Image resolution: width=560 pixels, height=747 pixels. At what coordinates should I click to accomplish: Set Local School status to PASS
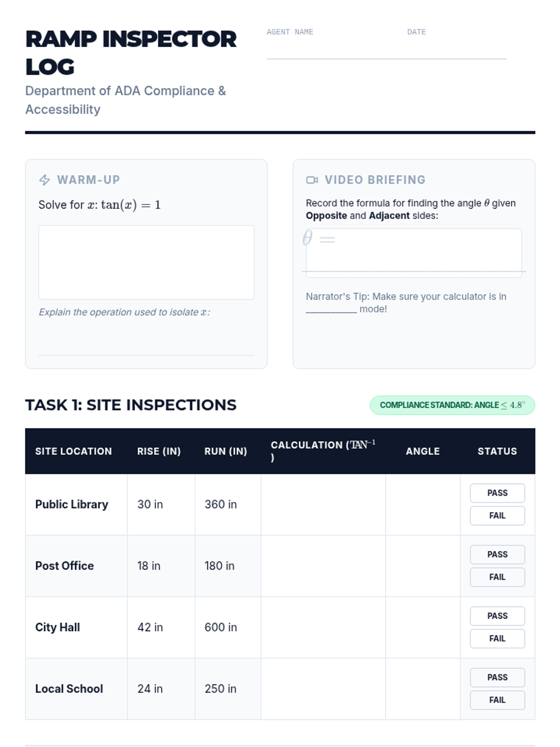click(497, 677)
